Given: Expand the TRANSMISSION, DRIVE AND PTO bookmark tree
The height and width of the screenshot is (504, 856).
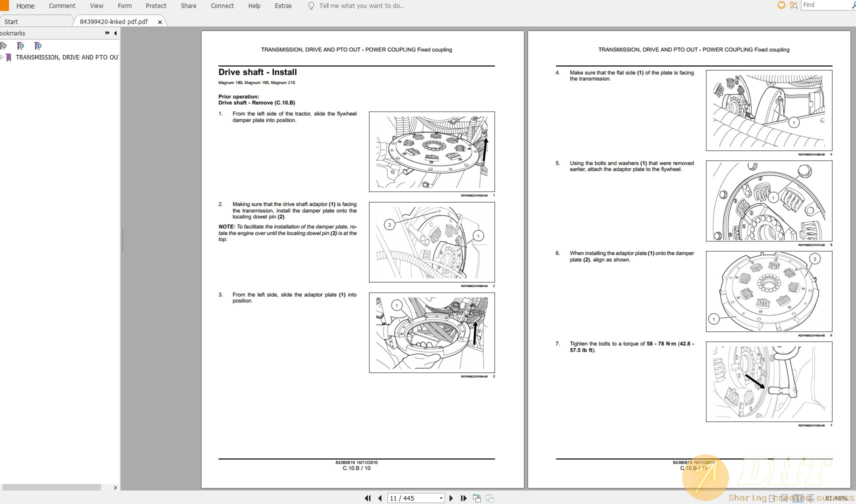Looking at the screenshot, I should click(x=1, y=57).
